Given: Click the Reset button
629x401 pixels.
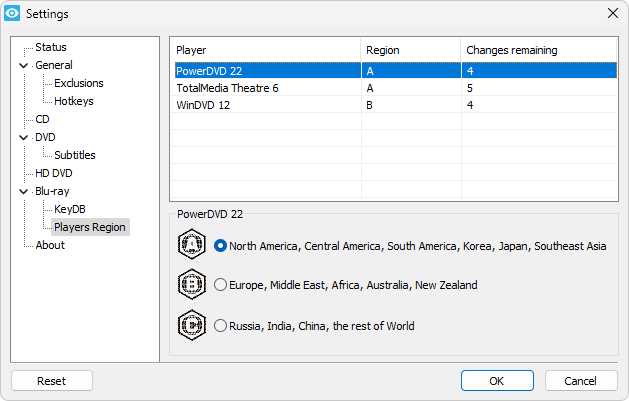Looking at the screenshot, I should (x=51, y=381).
